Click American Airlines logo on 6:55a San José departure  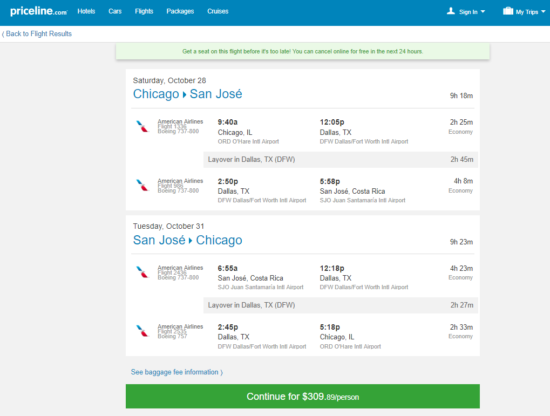(142, 272)
